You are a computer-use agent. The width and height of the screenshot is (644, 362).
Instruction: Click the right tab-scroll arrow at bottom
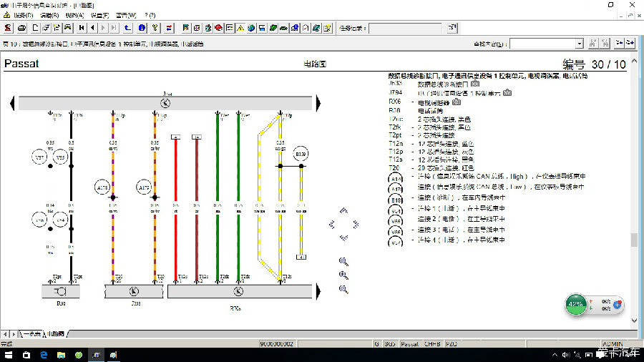(14, 334)
